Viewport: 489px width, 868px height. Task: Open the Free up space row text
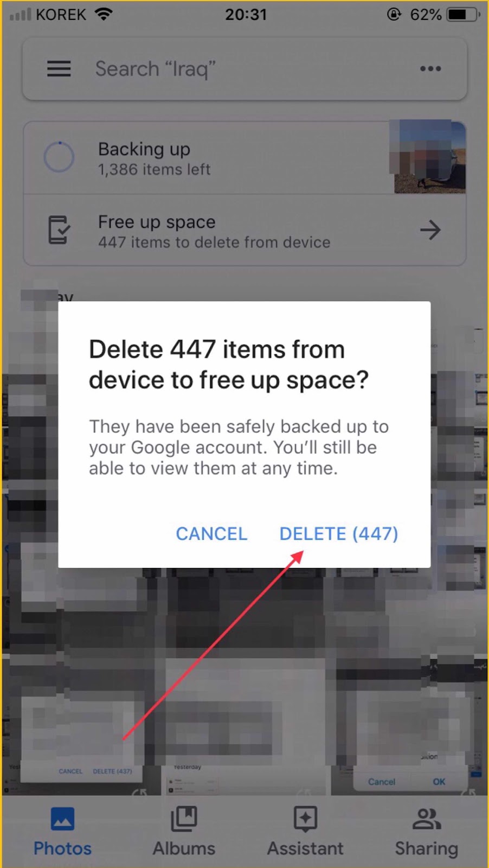[x=214, y=232]
